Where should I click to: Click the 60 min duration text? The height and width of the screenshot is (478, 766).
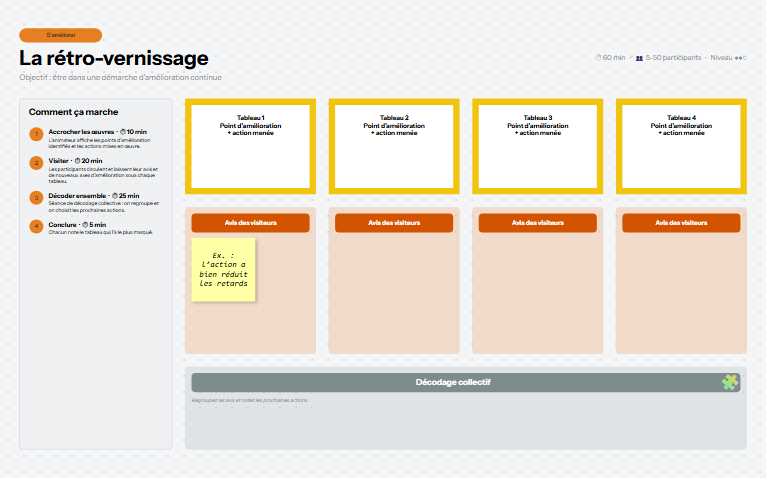[614, 58]
